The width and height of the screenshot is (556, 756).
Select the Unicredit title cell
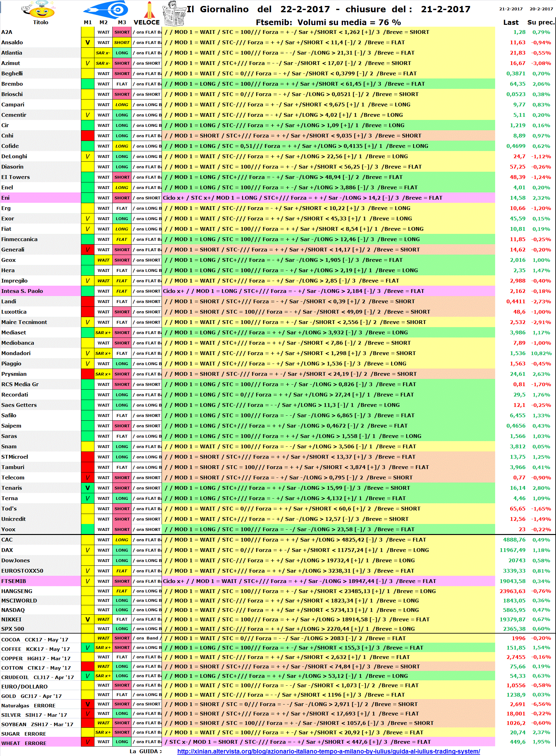(x=40, y=519)
